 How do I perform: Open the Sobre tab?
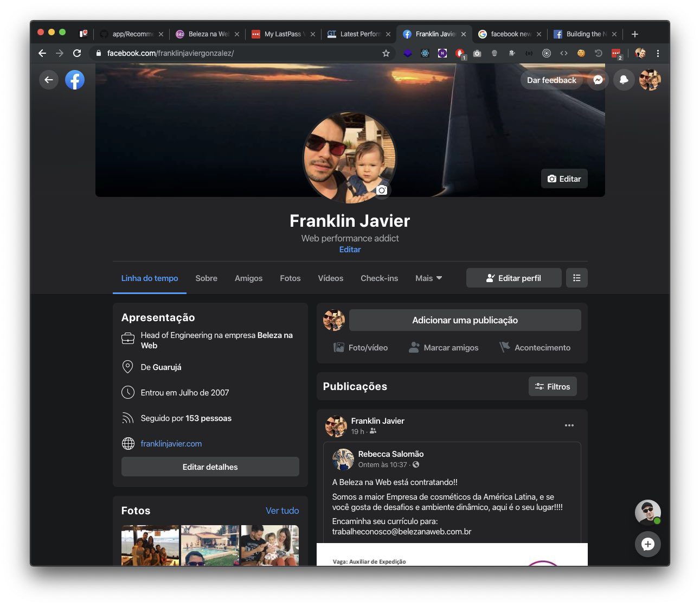click(207, 278)
